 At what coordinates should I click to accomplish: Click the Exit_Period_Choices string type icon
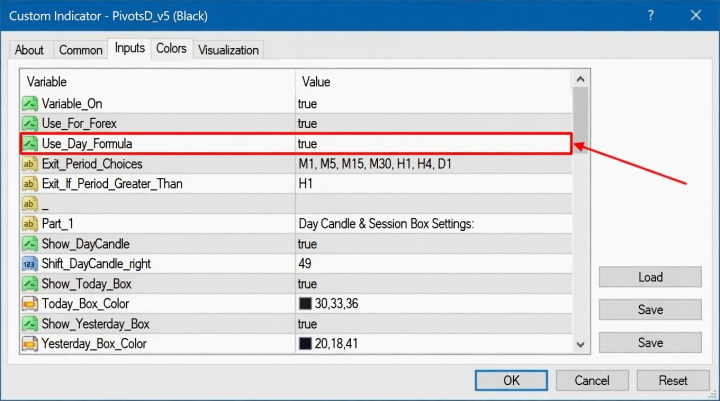[x=30, y=164]
